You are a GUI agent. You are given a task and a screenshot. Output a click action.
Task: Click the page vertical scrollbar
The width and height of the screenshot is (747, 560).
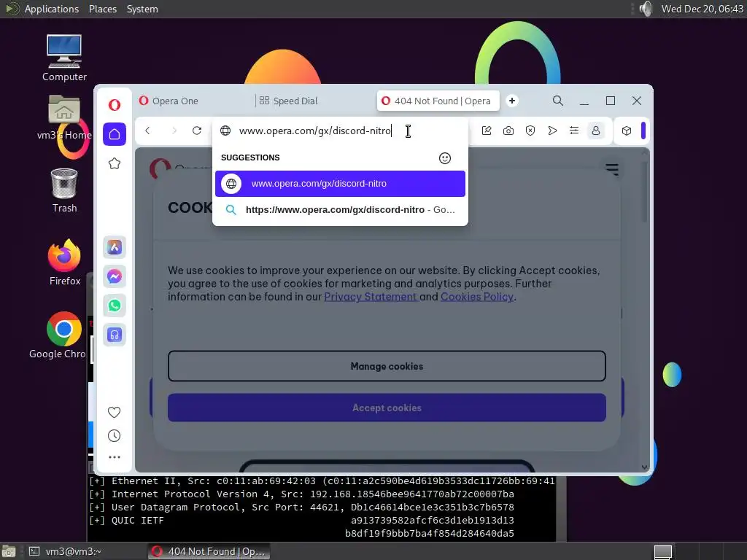click(645, 190)
